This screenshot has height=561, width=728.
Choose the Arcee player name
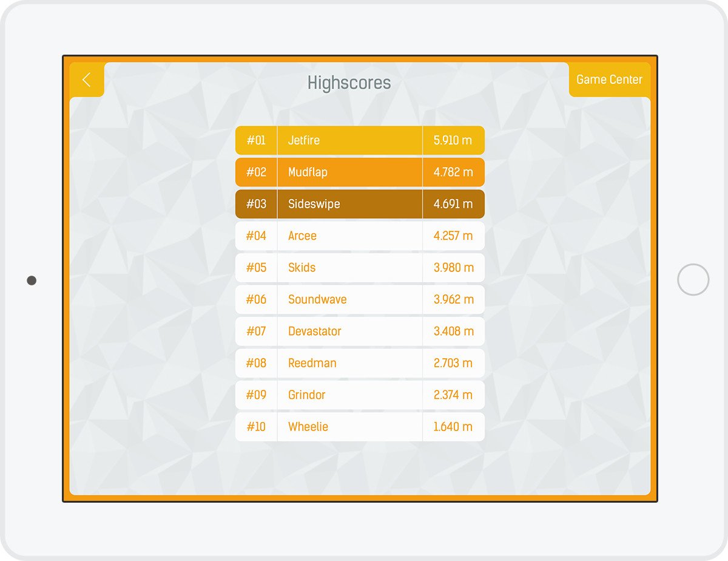pos(302,236)
